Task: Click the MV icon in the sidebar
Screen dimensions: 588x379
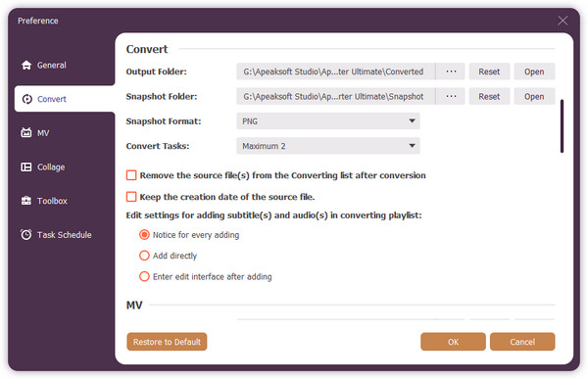Action: tap(26, 133)
